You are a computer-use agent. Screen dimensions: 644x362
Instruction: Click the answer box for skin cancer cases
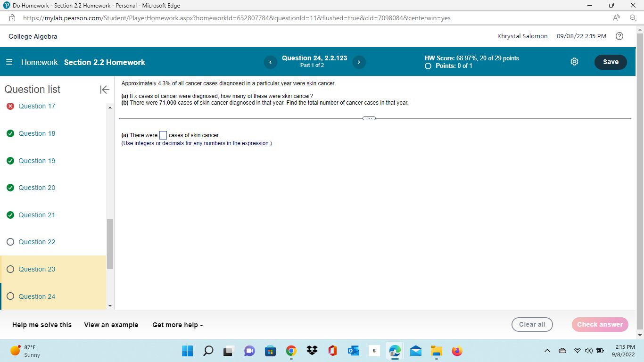163,135
